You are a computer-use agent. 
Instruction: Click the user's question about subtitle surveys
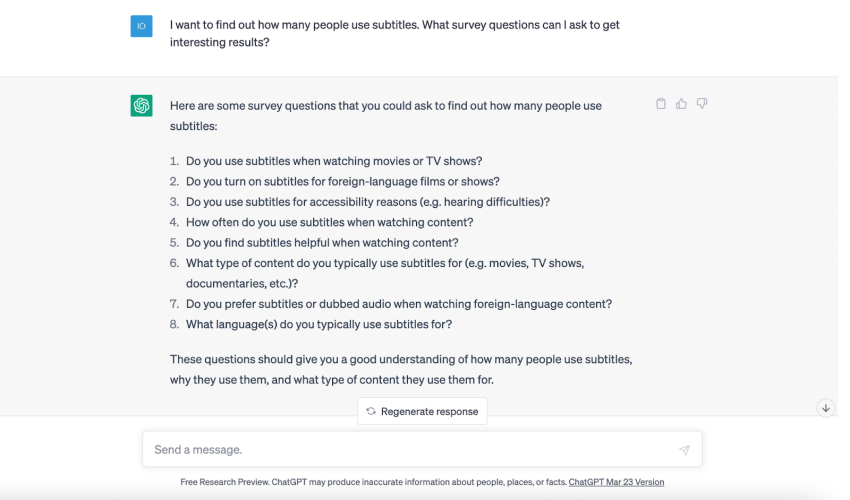pyautogui.click(x=395, y=33)
